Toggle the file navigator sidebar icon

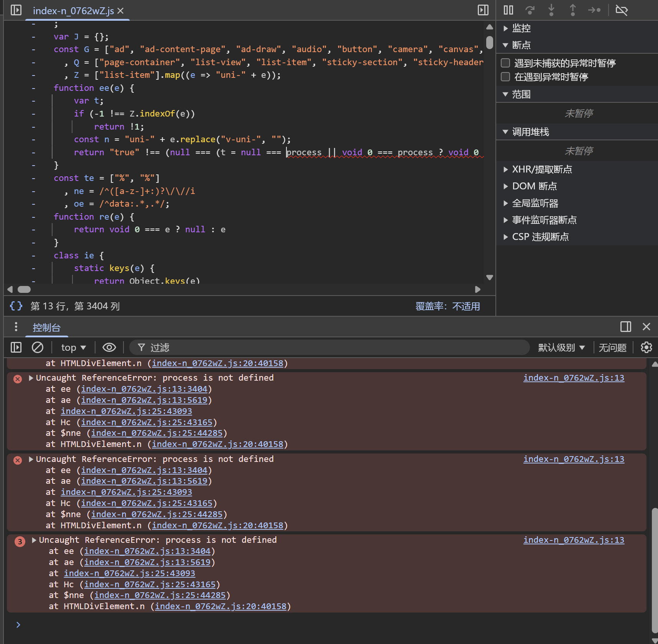pos(16,10)
